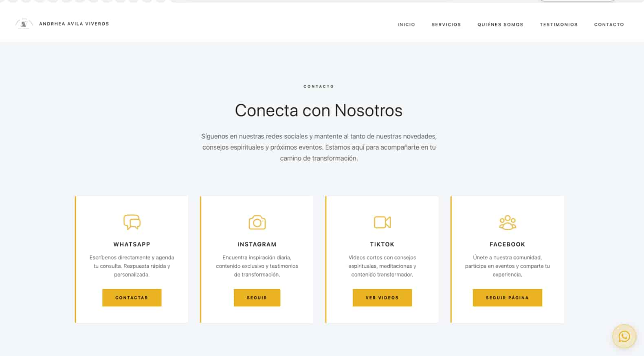Open the floating WhatsApp chat button

pos(624,336)
